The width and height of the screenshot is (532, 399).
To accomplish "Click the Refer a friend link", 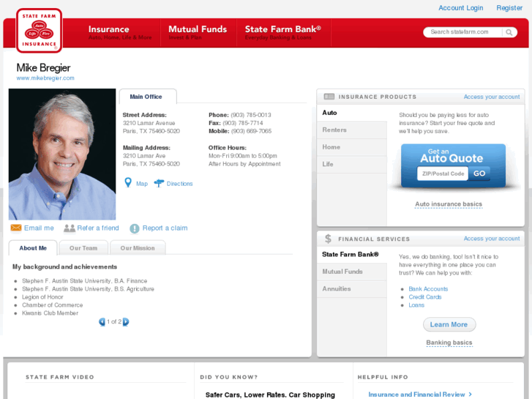I will click(x=98, y=228).
